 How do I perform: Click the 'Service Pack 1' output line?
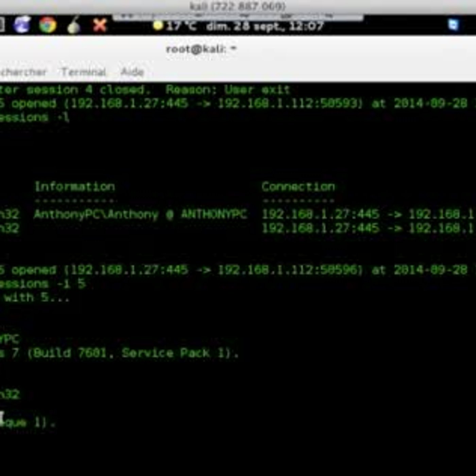[119, 353]
